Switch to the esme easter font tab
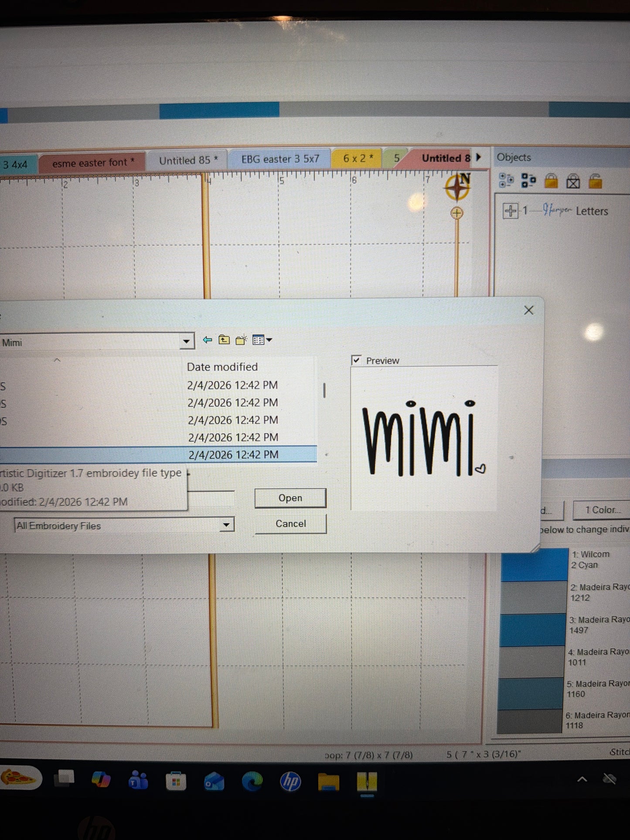The width and height of the screenshot is (630, 840). 93,163
